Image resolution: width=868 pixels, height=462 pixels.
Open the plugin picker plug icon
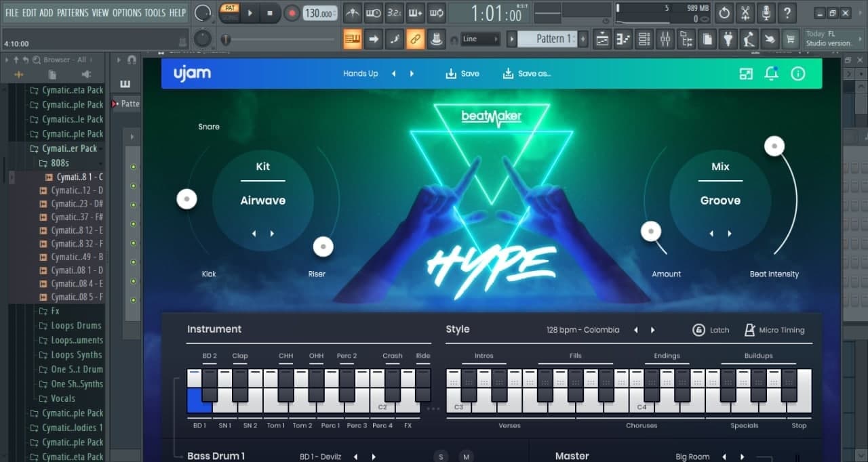point(728,39)
